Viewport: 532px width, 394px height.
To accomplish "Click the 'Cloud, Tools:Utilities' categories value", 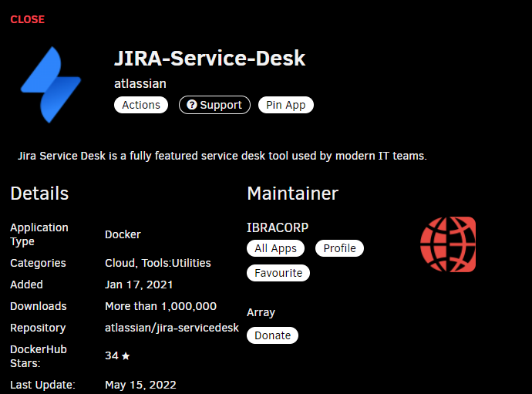I will [158, 263].
